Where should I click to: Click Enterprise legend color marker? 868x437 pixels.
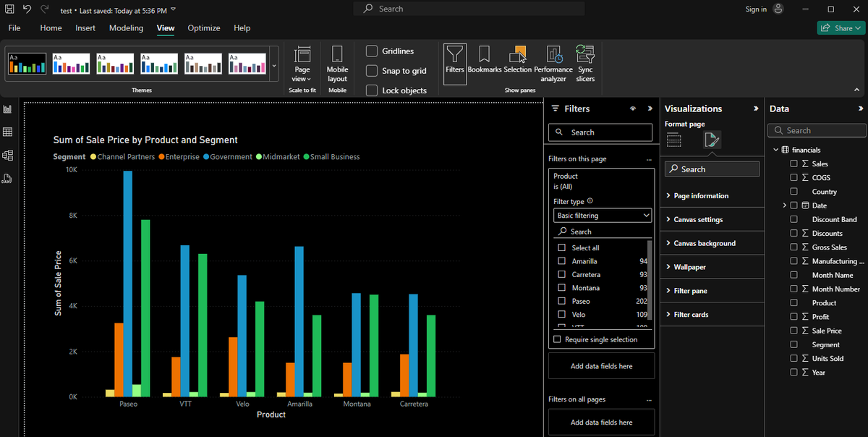point(162,157)
